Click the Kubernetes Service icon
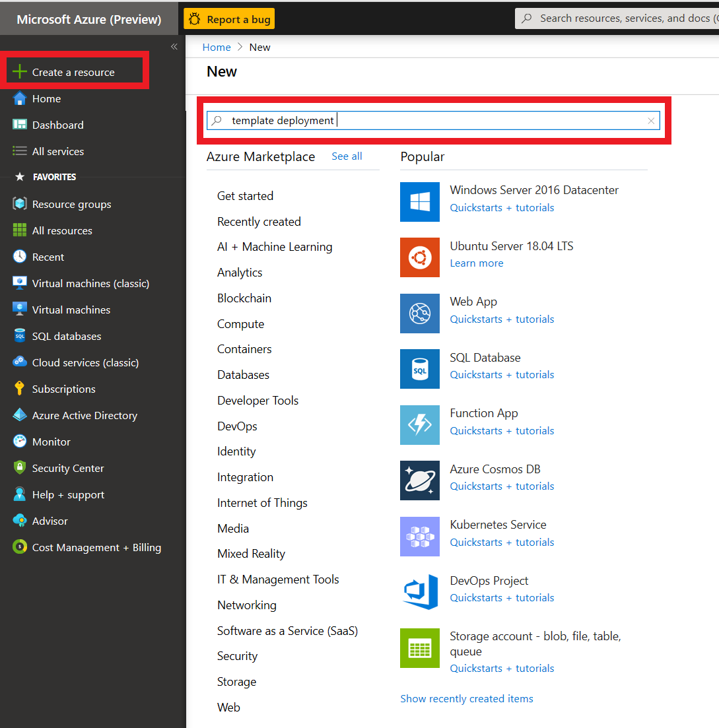Screen dimensions: 719x728 coord(419,537)
